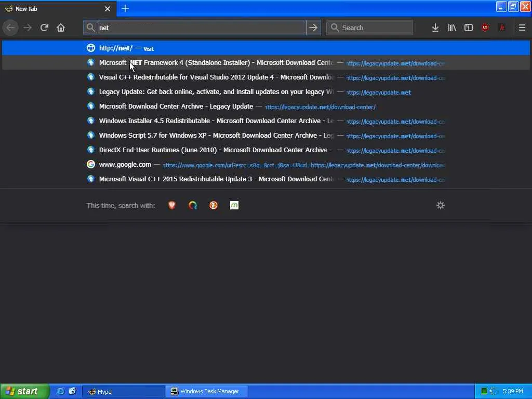Image resolution: width=532 pixels, height=399 pixels.
Task: Go to the Home page
Action: [61, 28]
